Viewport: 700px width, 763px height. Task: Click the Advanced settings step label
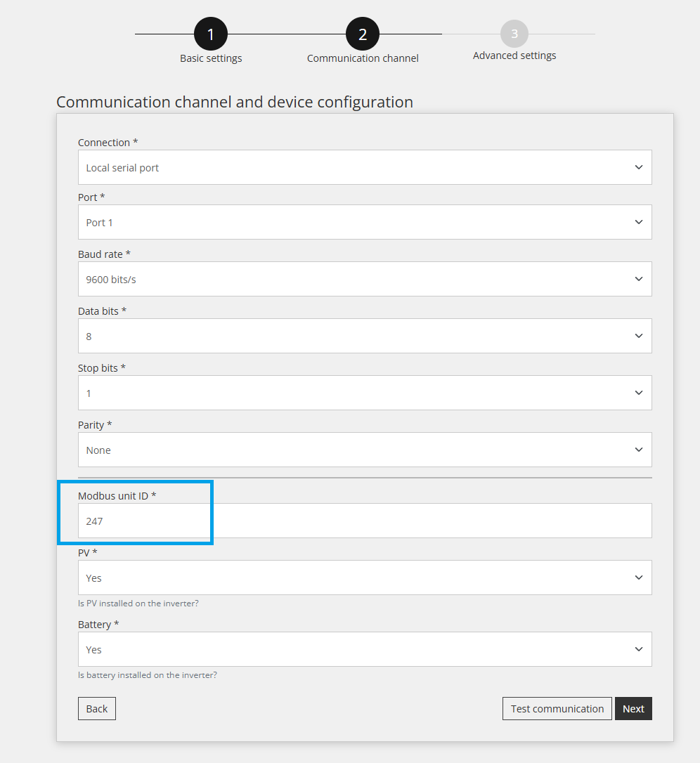pyautogui.click(x=514, y=56)
